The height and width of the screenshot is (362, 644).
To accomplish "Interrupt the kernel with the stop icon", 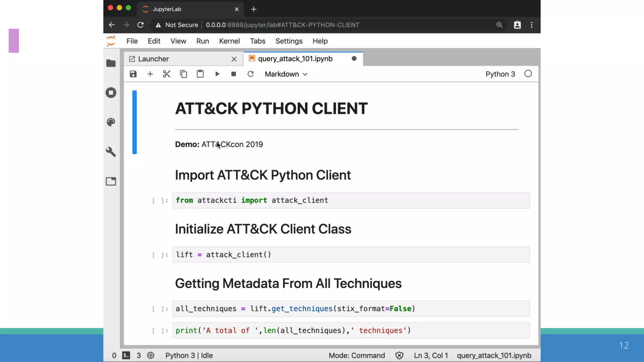I will [x=233, y=74].
